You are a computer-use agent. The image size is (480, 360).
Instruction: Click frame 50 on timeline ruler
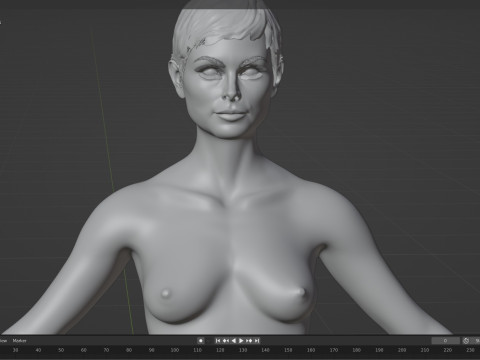coord(61,350)
